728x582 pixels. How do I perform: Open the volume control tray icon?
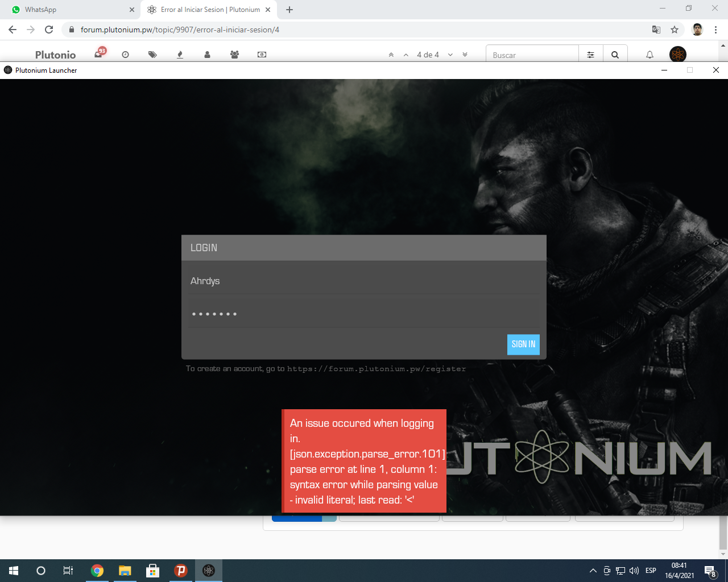click(634, 571)
